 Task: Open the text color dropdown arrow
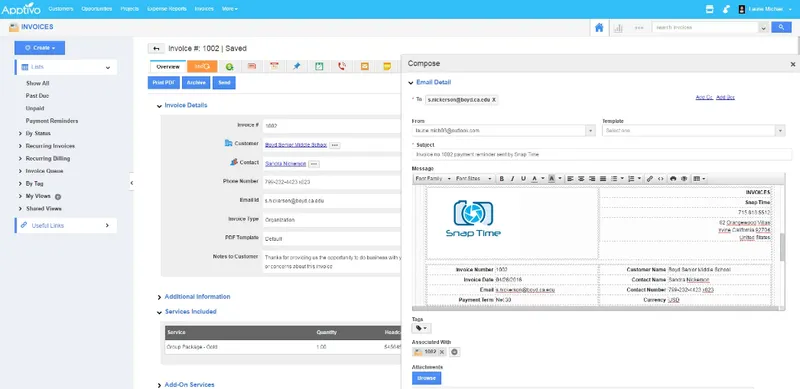pos(543,179)
